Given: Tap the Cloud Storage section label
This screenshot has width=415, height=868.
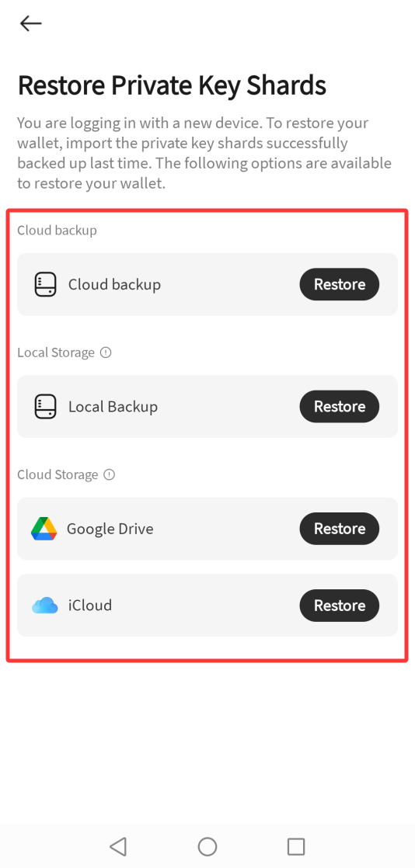Looking at the screenshot, I should (58, 474).
